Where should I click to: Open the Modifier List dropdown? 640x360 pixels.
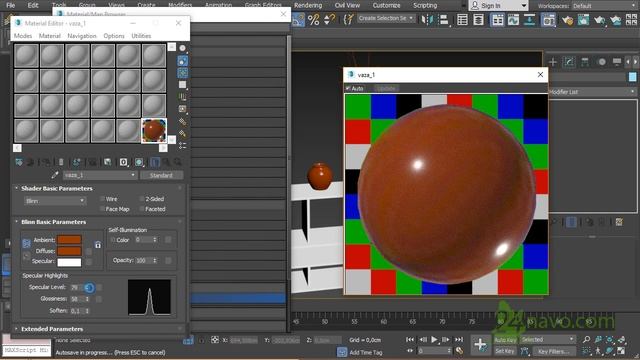tap(591, 92)
